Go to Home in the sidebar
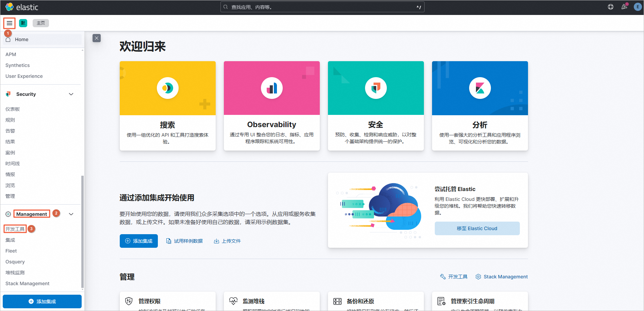644x311 pixels. point(43,39)
